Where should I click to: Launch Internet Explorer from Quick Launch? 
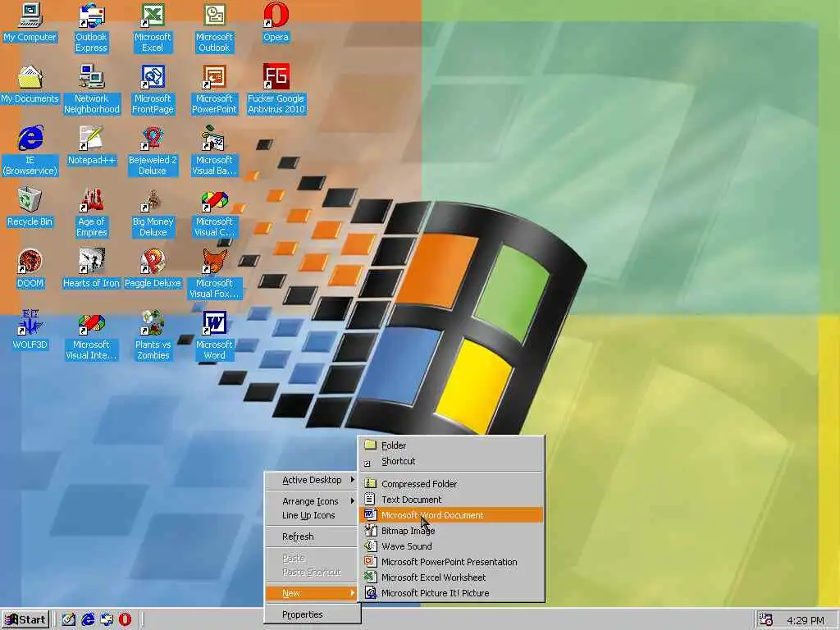tap(88, 620)
